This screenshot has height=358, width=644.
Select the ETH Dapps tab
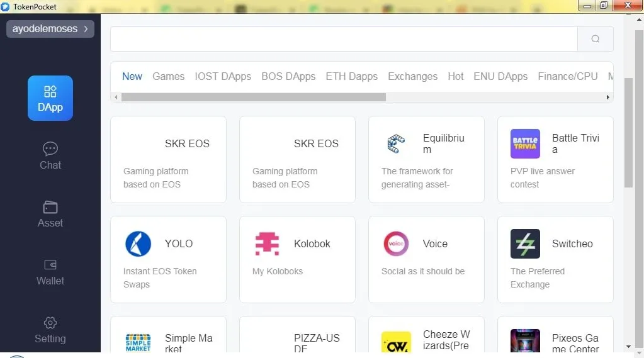click(351, 76)
